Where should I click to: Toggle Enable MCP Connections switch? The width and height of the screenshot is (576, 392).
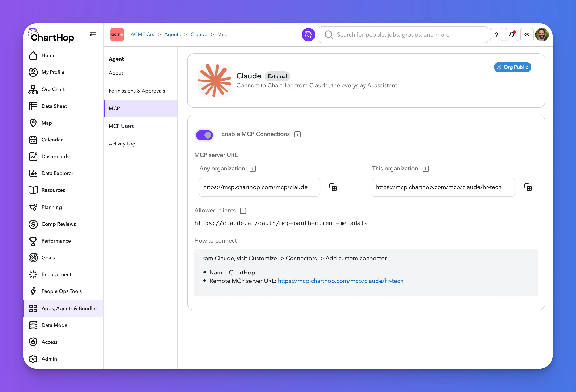pyautogui.click(x=204, y=135)
